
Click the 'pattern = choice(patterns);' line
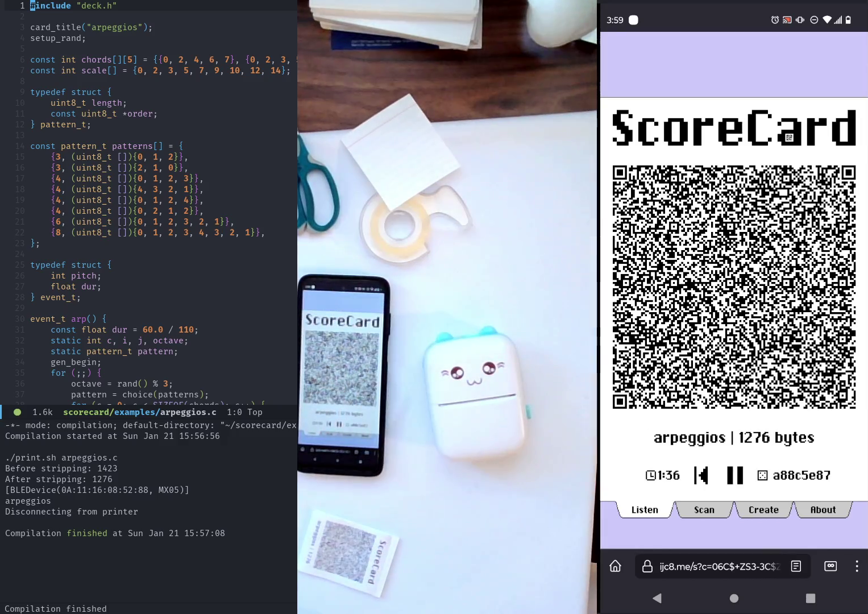tap(140, 395)
